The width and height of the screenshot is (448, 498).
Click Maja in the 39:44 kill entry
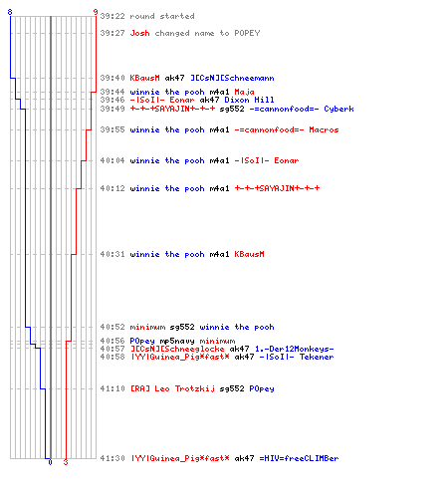pos(245,92)
